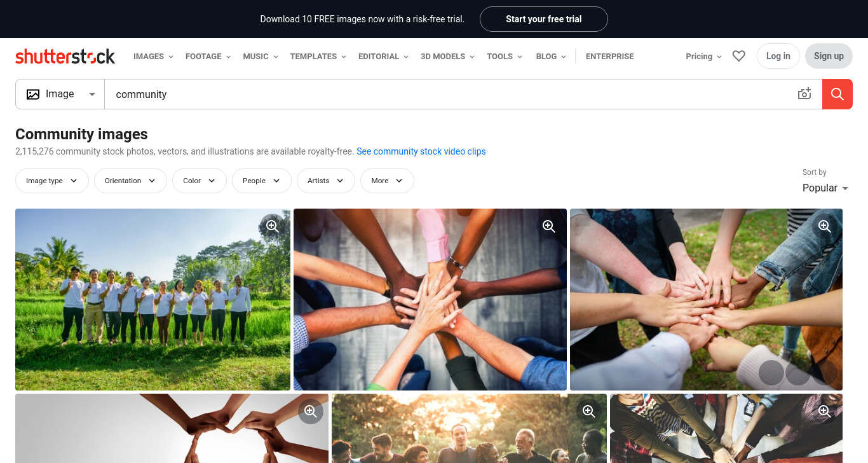Click the Download 10 FREE images banner text
Screen dimensions: 868x463
coord(362,19)
